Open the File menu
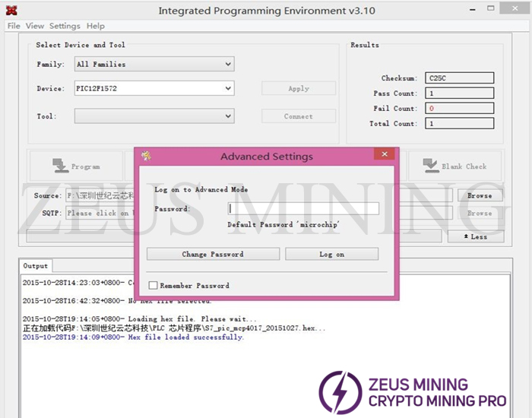532x418 pixels. point(14,26)
